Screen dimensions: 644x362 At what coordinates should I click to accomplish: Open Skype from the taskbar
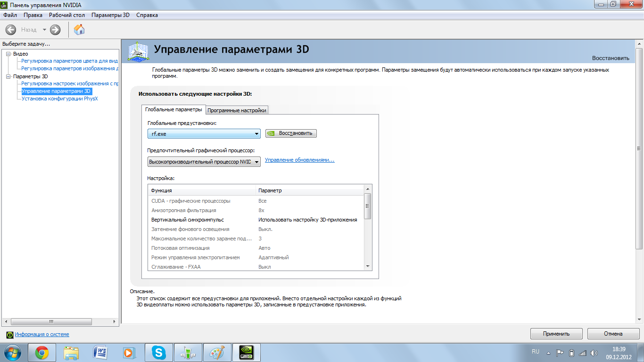(x=159, y=353)
